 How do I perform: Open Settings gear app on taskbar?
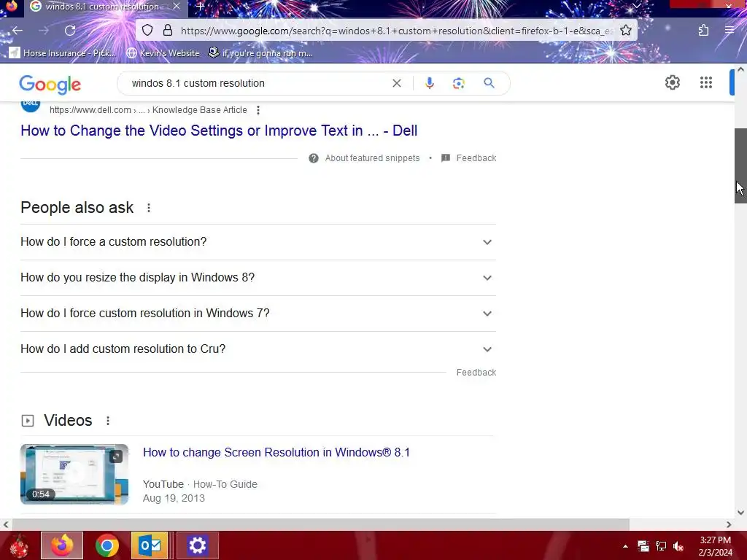197,545
